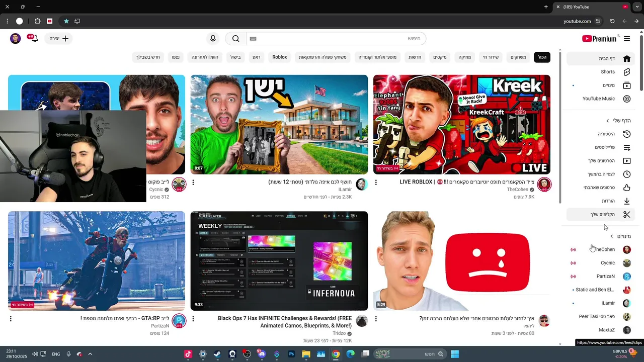Open MaxtaZ subscription channel

(600, 330)
